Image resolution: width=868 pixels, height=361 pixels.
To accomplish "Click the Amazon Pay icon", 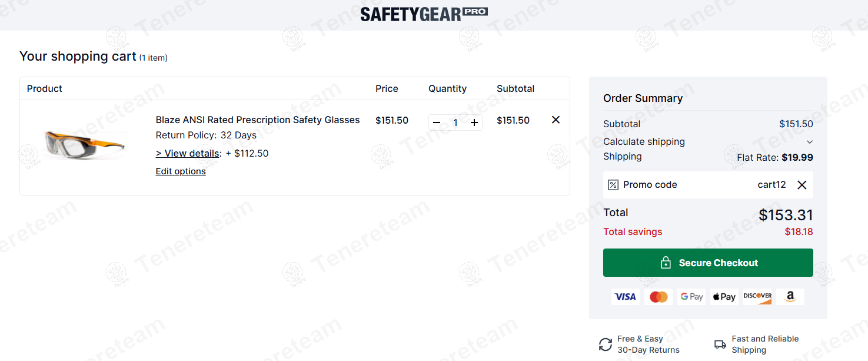I will tap(790, 297).
